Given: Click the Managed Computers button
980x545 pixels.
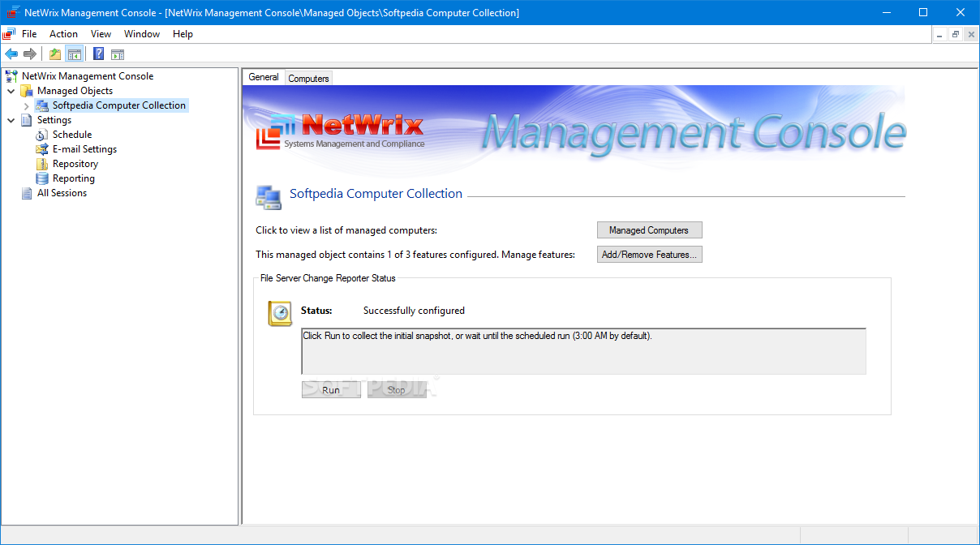Looking at the screenshot, I should coord(649,230).
